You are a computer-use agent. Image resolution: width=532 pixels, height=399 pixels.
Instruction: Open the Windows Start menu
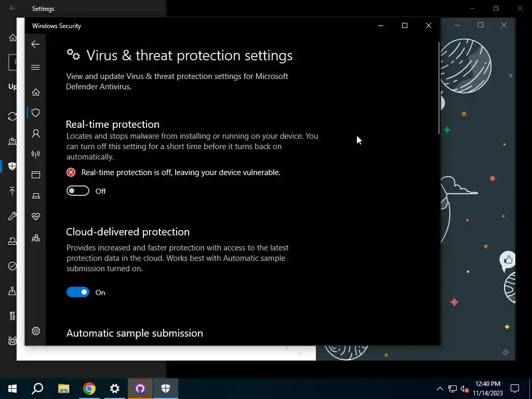12,389
